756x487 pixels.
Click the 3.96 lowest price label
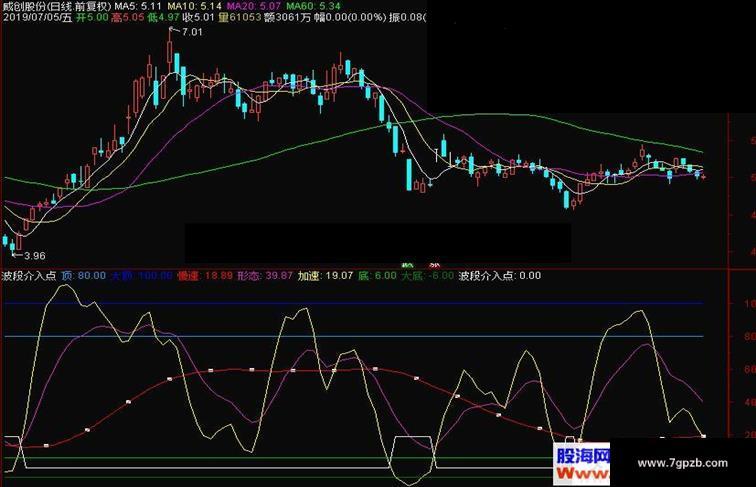click(35, 256)
